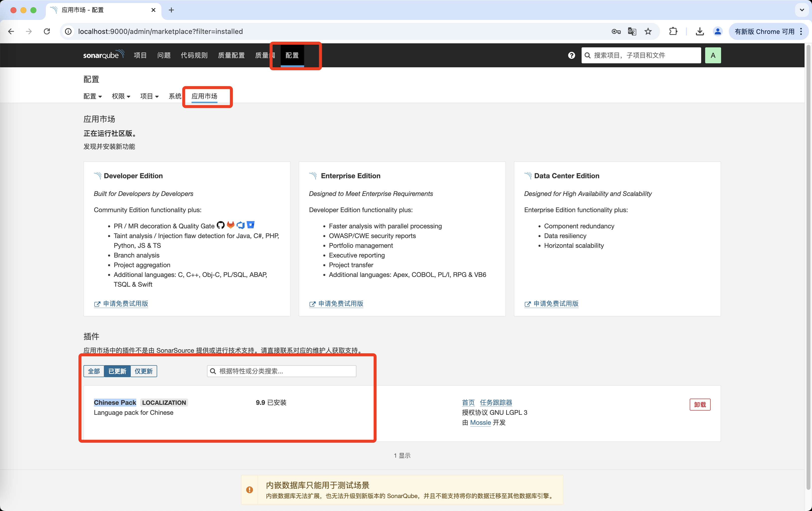Open Chrome three-dot menu

(x=801, y=31)
